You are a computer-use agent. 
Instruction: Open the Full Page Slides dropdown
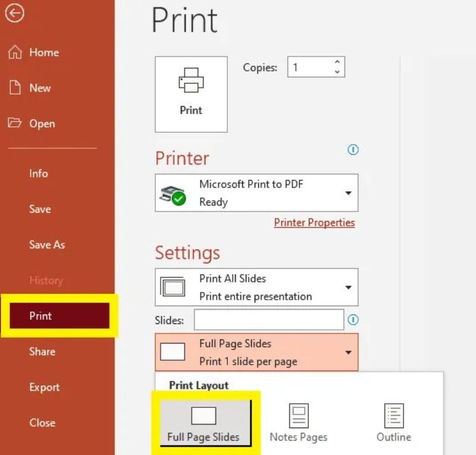click(x=349, y=351)
